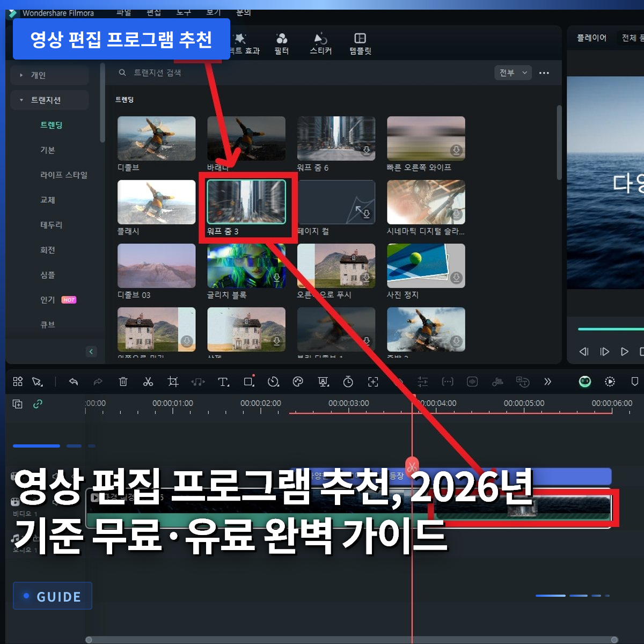Open the 회전 category
Screen dimensions: 644x644
tap(48, 250)
